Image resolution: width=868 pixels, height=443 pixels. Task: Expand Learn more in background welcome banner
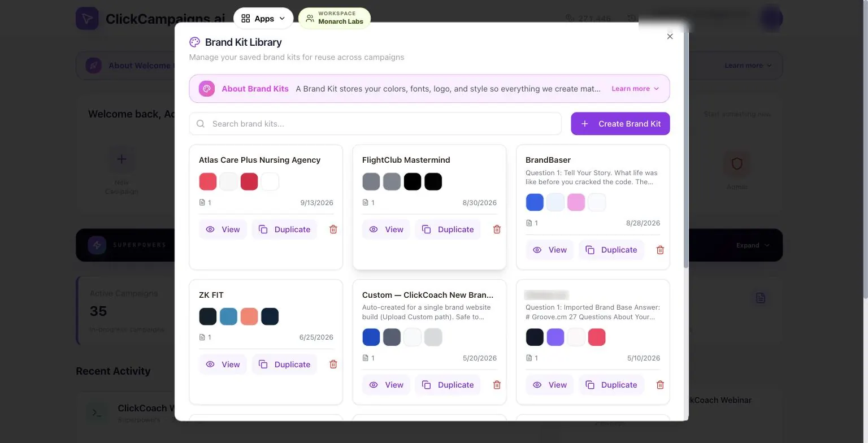point(748,66)
